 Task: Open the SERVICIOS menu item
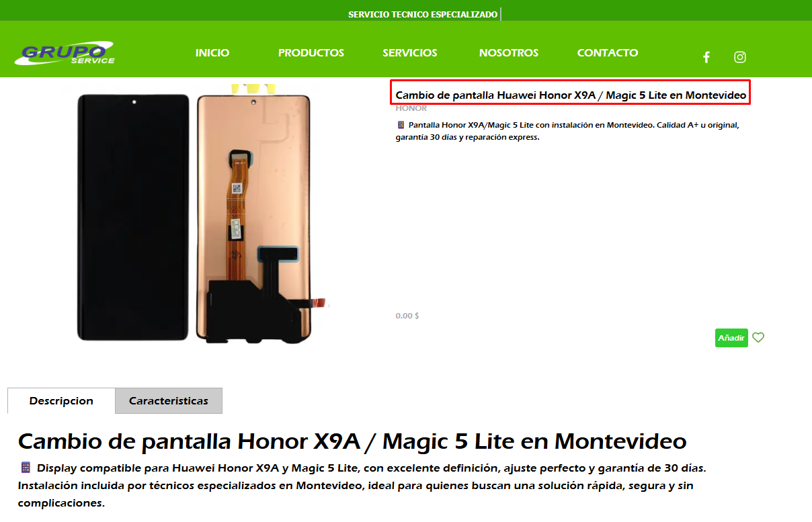(410, 53)
